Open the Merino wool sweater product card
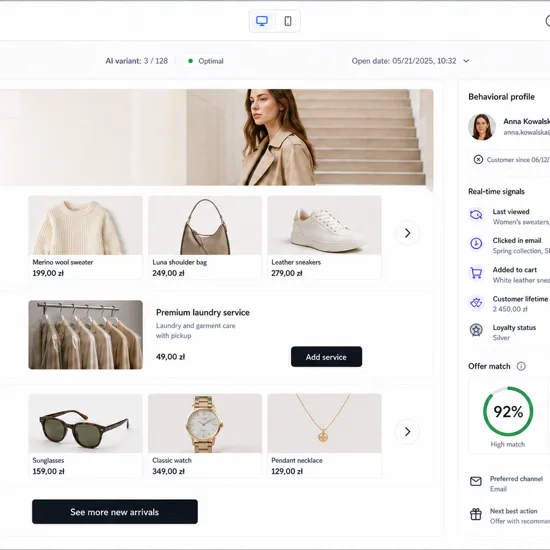Screen dimensions: 550x550 point(85,237)
